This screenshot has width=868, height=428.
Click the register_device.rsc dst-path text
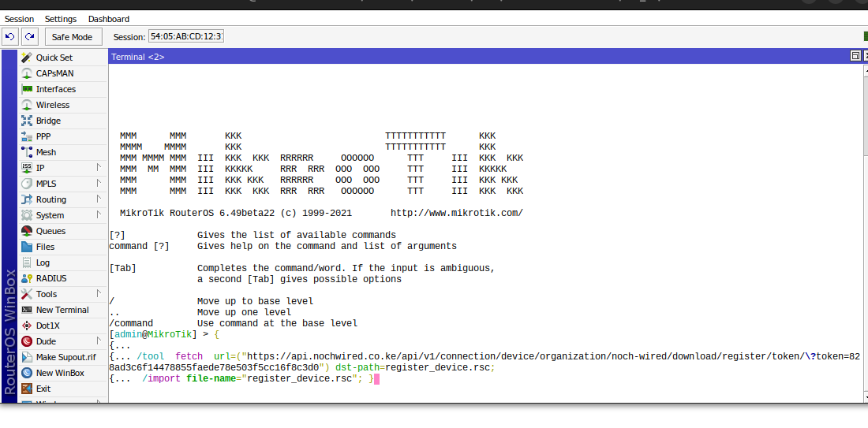(437, 368)
